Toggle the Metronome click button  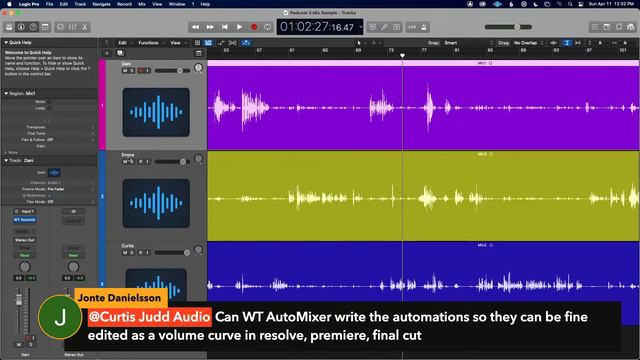coord(424,27)
